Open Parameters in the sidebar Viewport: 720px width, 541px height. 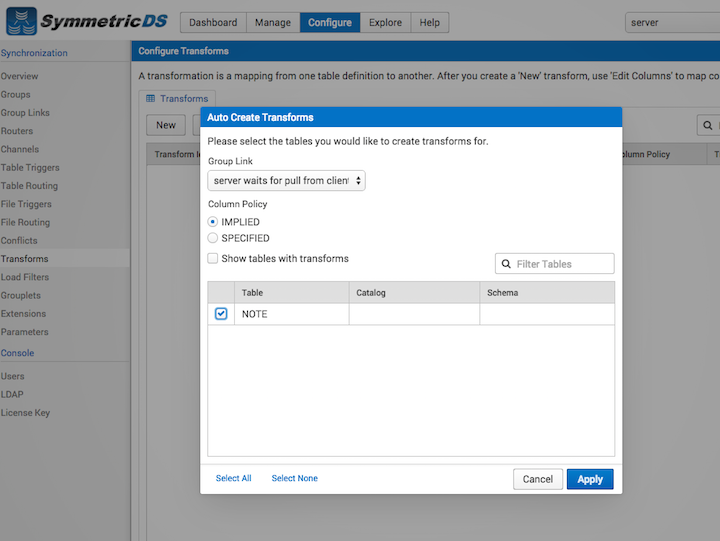(x=25, y=332)
